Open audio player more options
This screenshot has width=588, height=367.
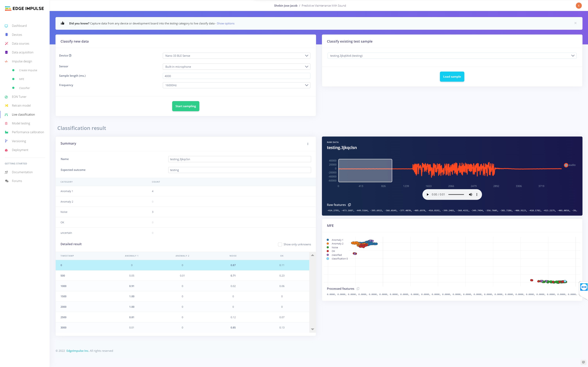click(x=477, y=195)
